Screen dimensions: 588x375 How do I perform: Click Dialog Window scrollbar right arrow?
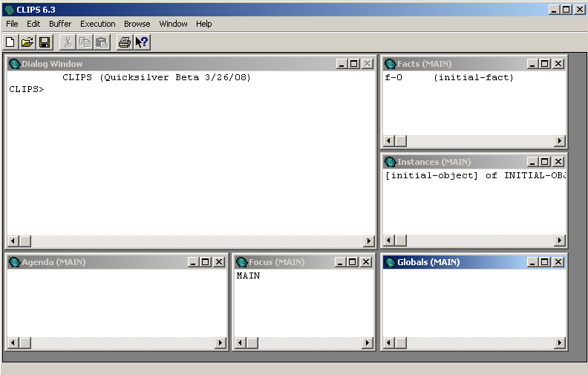click(x=369, y=241)
